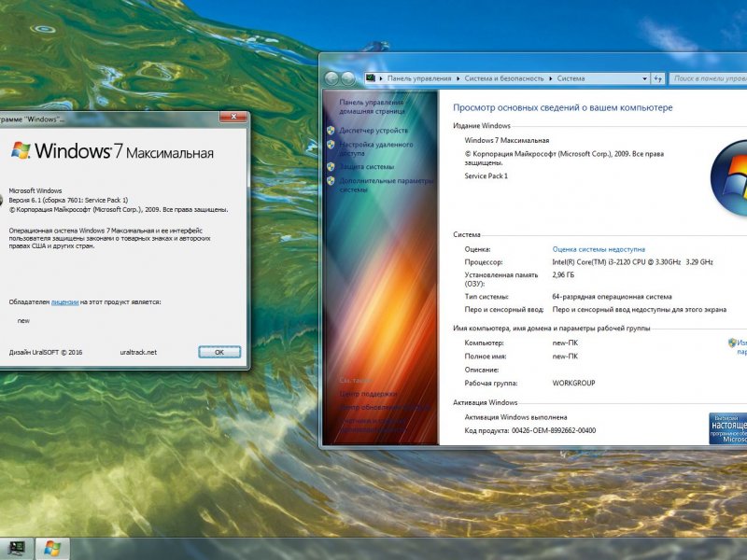Click installed memory value 2,96 ГБ

pos(563,274)
